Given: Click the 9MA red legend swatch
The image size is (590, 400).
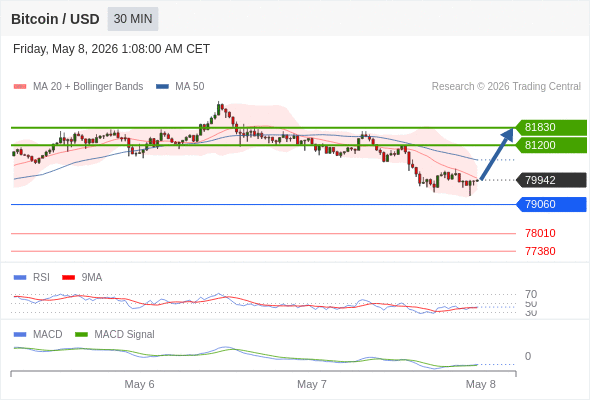Looking at the screenshot, I should (x=68, y=278).
